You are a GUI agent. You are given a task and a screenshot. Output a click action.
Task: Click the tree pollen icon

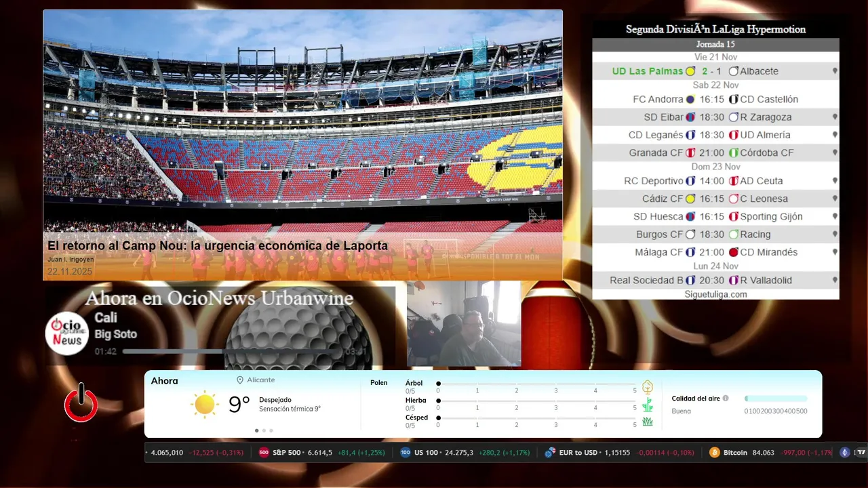click(648, 387)
